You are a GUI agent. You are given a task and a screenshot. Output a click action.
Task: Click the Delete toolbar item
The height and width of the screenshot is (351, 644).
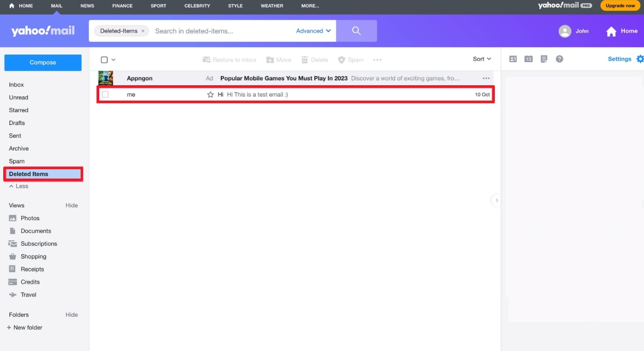[315, 60]
